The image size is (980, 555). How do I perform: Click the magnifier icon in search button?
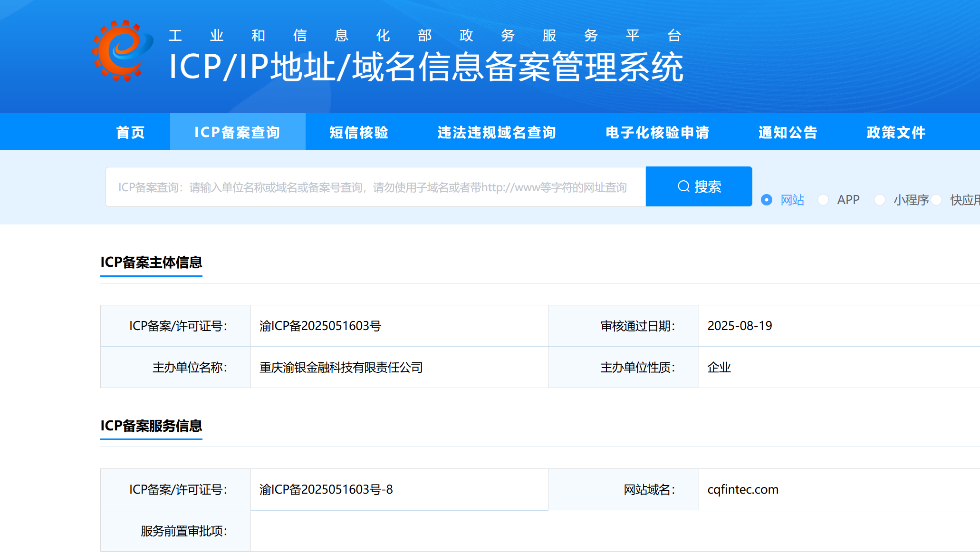683,186
